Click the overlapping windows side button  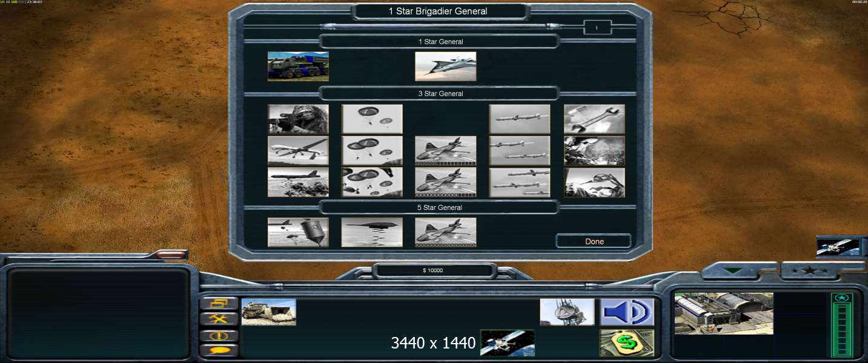coord(219,303)
